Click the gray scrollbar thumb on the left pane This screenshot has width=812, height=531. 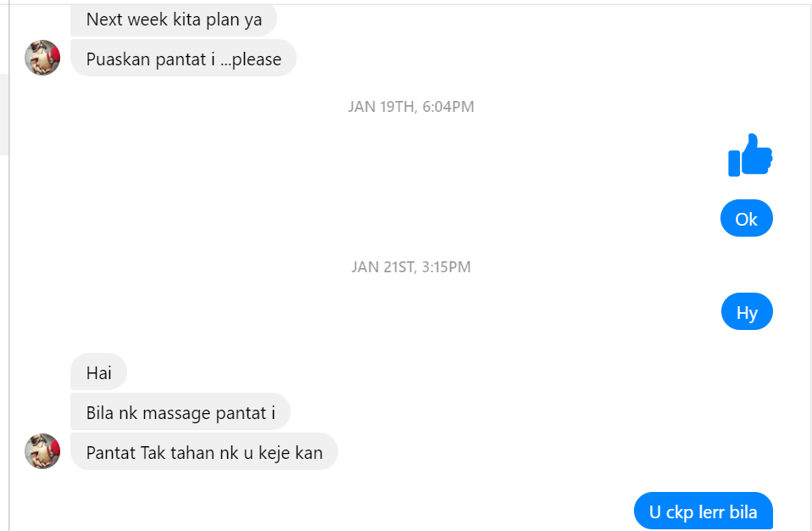(x=4, y=115)
